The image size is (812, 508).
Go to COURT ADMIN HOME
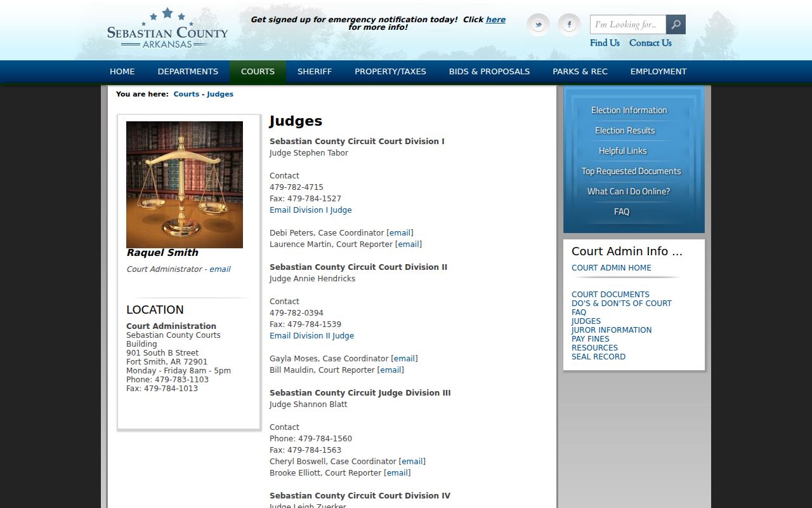(x=612, y=268)
